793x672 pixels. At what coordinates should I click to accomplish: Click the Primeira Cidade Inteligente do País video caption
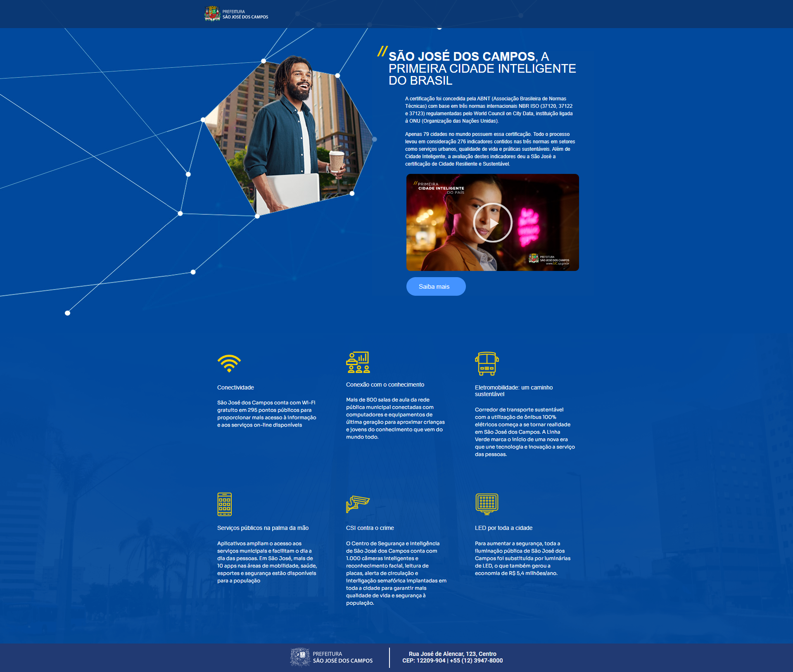pyautogui.click(x=439, y=188)
